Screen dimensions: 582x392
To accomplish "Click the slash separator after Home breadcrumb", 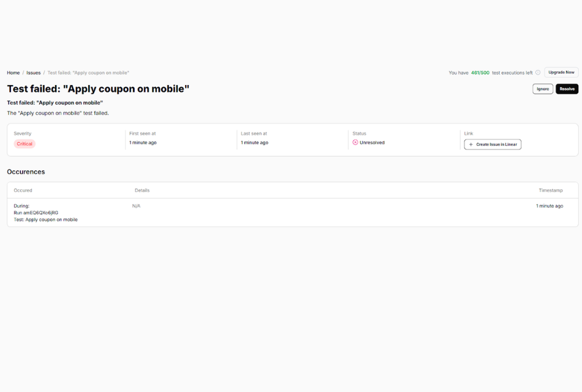I will (23, 72).
